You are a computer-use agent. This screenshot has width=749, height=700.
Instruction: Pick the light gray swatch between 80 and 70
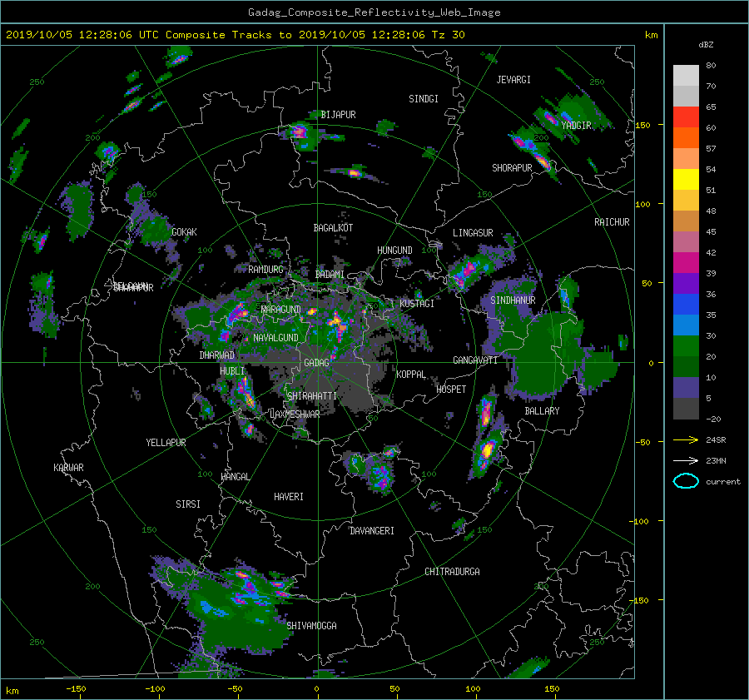coord(686,75)
